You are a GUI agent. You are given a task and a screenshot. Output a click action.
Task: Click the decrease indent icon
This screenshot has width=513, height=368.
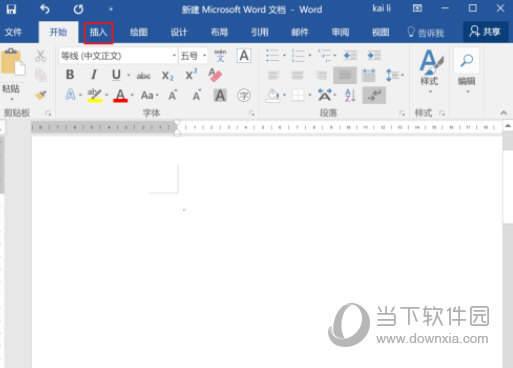pyautogui.click(x=350, y=55)
